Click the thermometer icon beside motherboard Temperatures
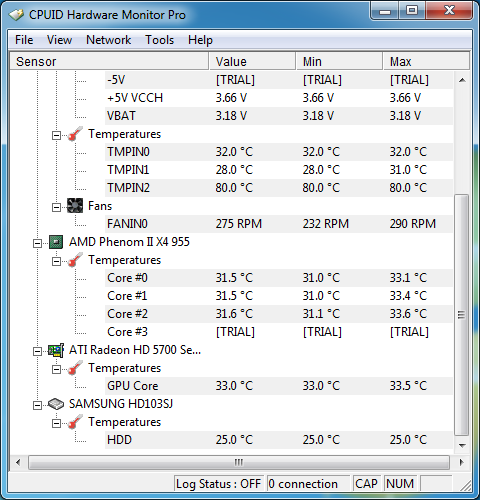 pyautogui.click(x=75, y=134)
